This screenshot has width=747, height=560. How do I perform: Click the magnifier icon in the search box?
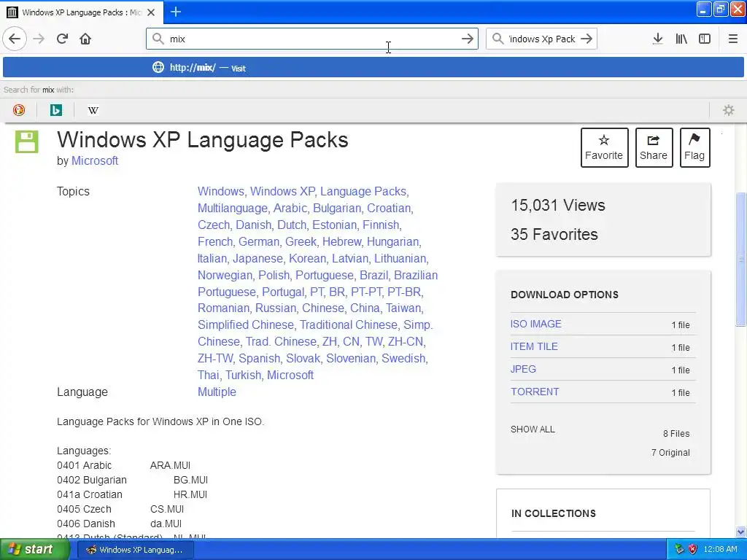[498, 39]
